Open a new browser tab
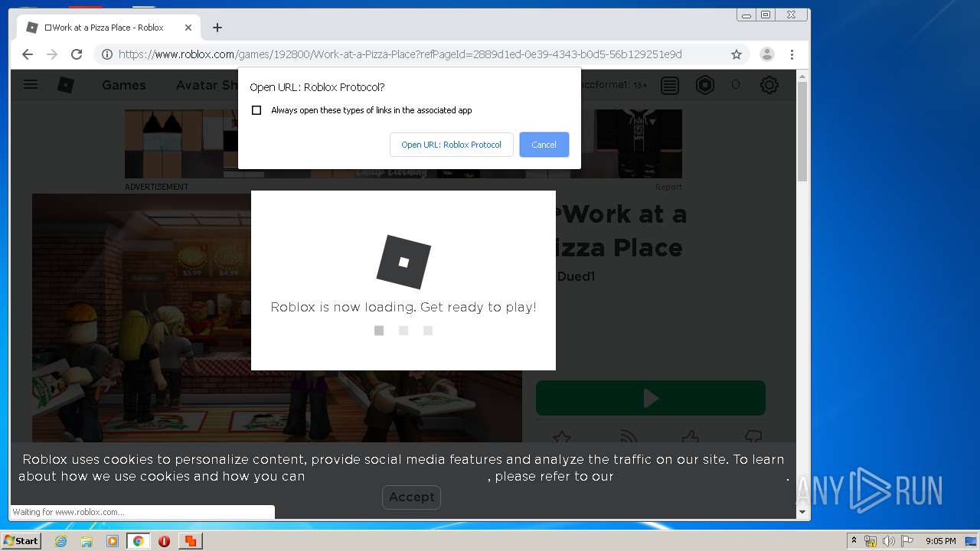 tap(217, 28)
